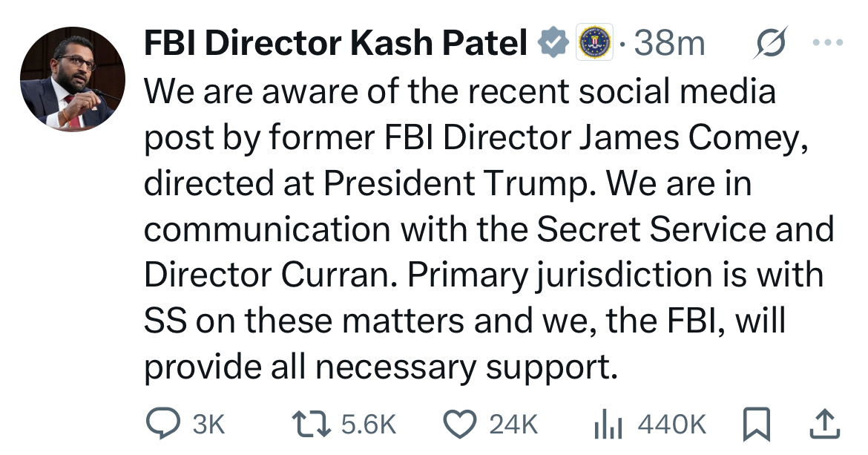Open the share menu upload-arrow icon
The height and width of the screenshot is (455, 868).
825,424
